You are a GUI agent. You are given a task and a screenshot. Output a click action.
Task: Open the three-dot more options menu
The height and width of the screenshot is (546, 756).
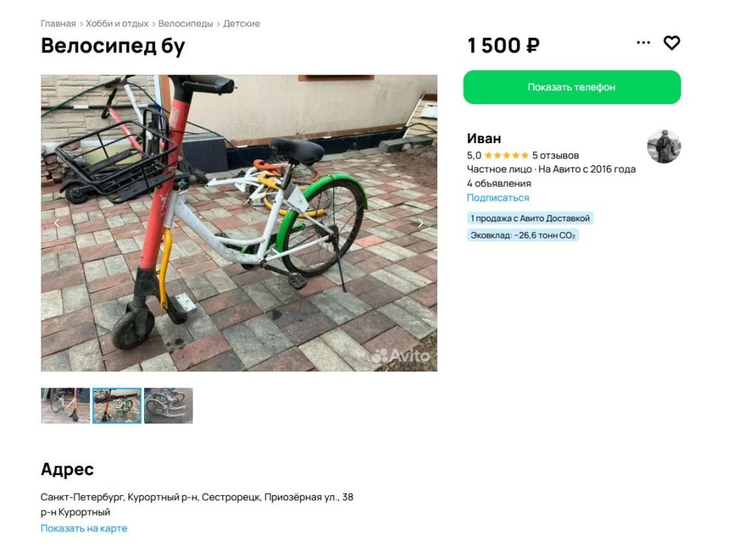[x=643, y=43]
